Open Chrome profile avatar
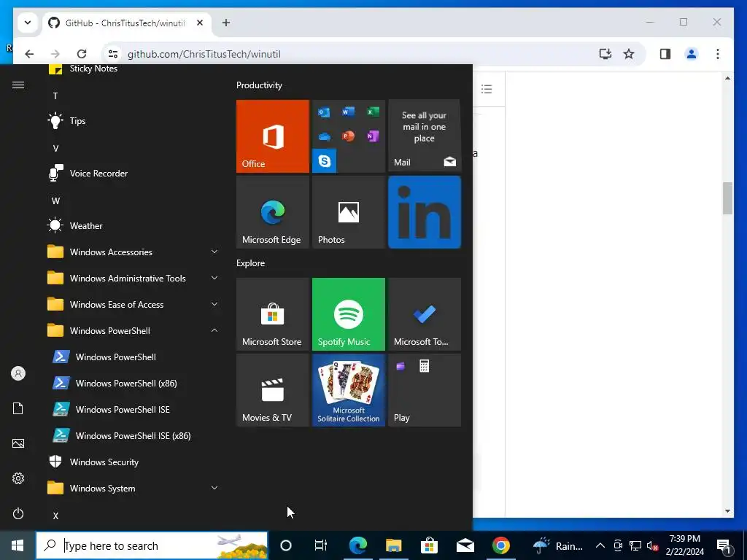Image resolution: width=747 pixels, height=560 pixels. (x=692, y=54)
